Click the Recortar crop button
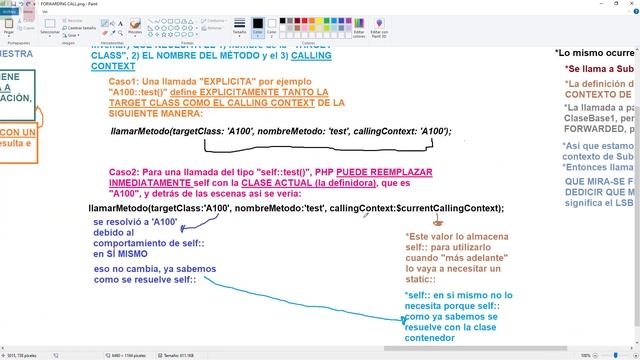This screenshot has width=640, height=360. (73, 20)
